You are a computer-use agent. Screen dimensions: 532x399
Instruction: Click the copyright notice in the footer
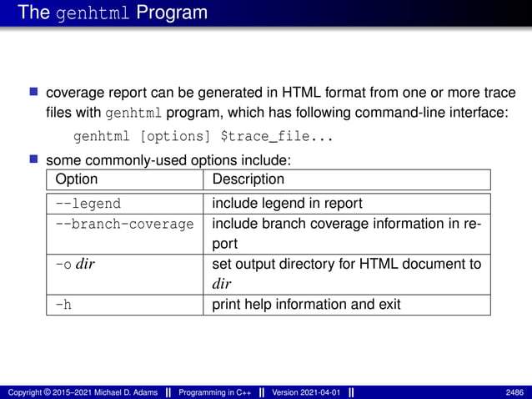coord(83,392)
